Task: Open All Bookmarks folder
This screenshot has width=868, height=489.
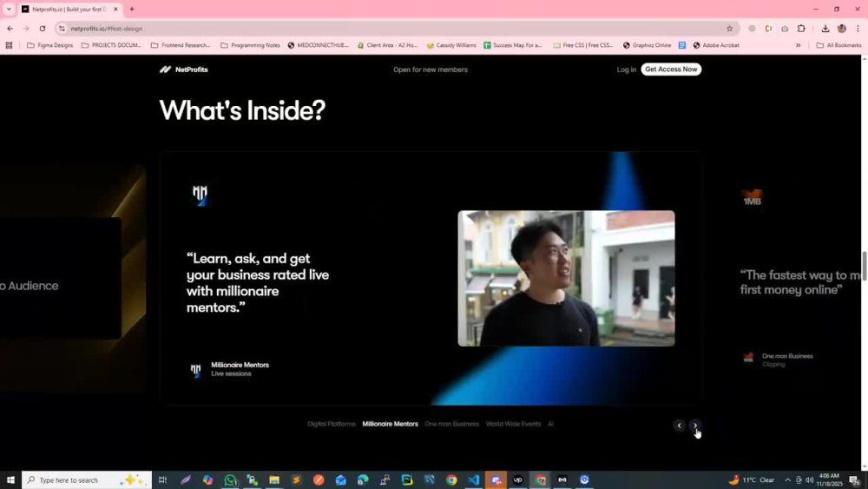Action: pyautogui.click(x=838, y=45)
